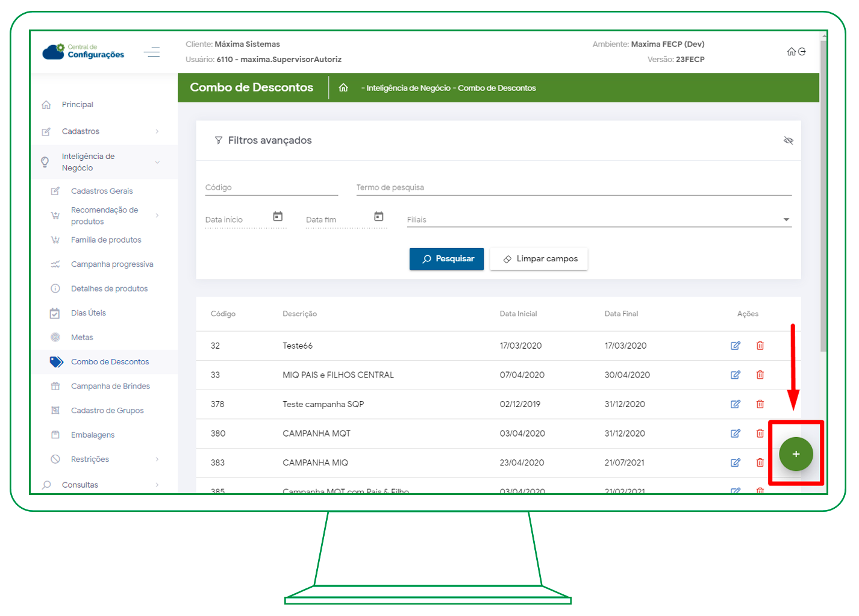859x616 pixels.
Task: Toggle advanced filters visibility eye icon
Action: pos(788,140)
